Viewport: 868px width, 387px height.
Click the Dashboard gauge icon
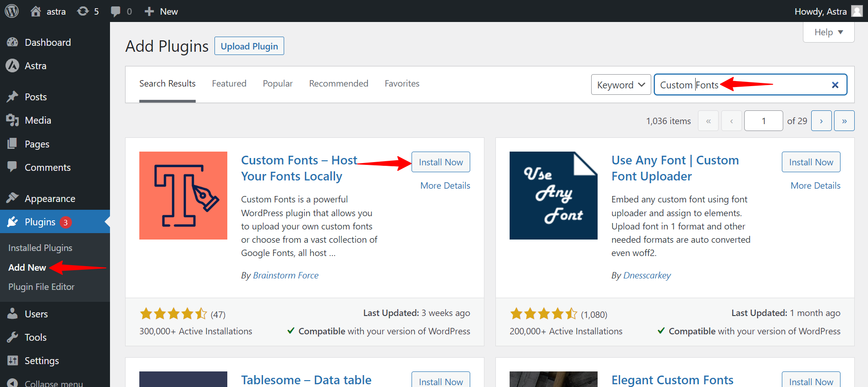[x=12, y=42]
